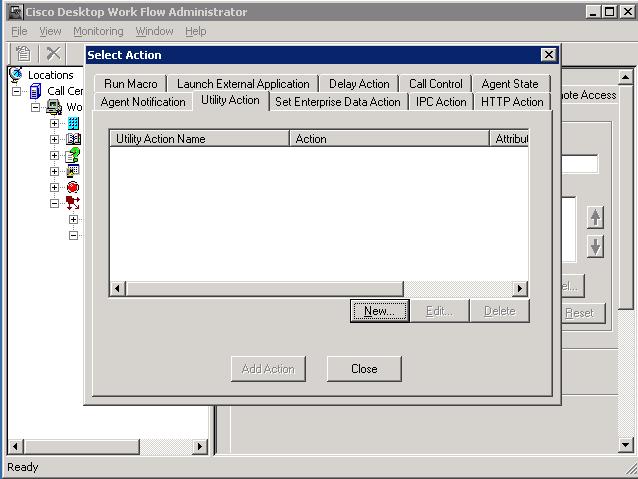Select the red circle tree icon
Screen dimensions: 638x479
click(73, 187)
